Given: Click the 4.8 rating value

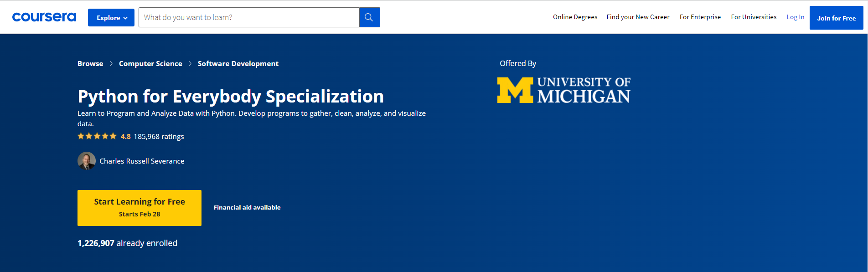Looking at the screenshot, I should (x=125, y=137).
